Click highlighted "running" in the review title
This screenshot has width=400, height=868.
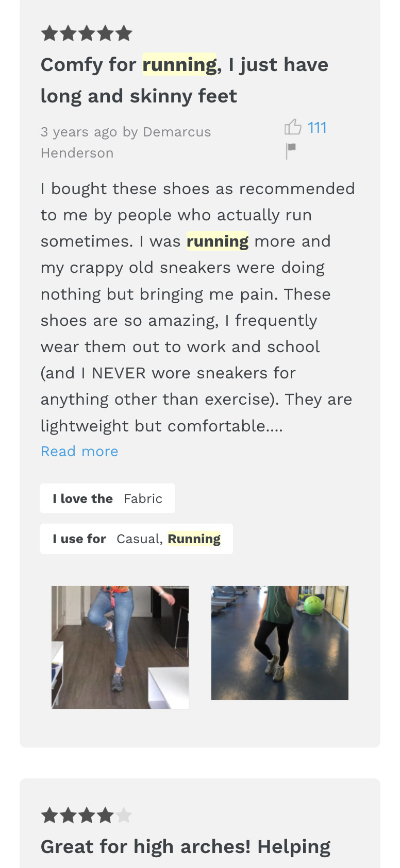[x=179, y=65]
